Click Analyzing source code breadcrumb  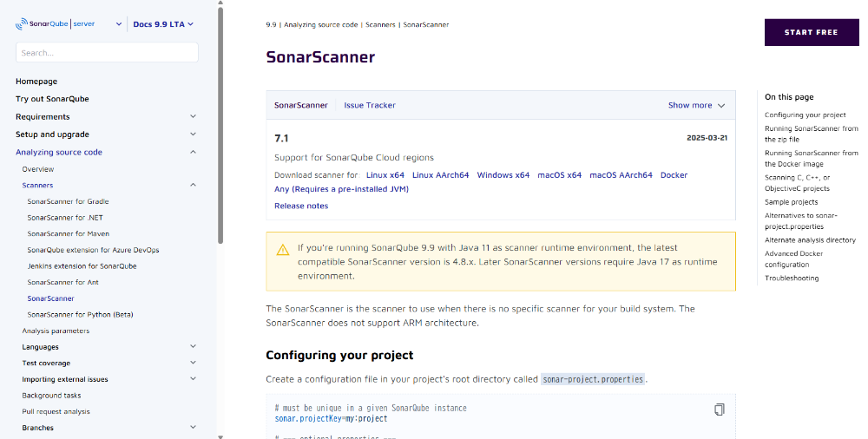coord(321,25)
